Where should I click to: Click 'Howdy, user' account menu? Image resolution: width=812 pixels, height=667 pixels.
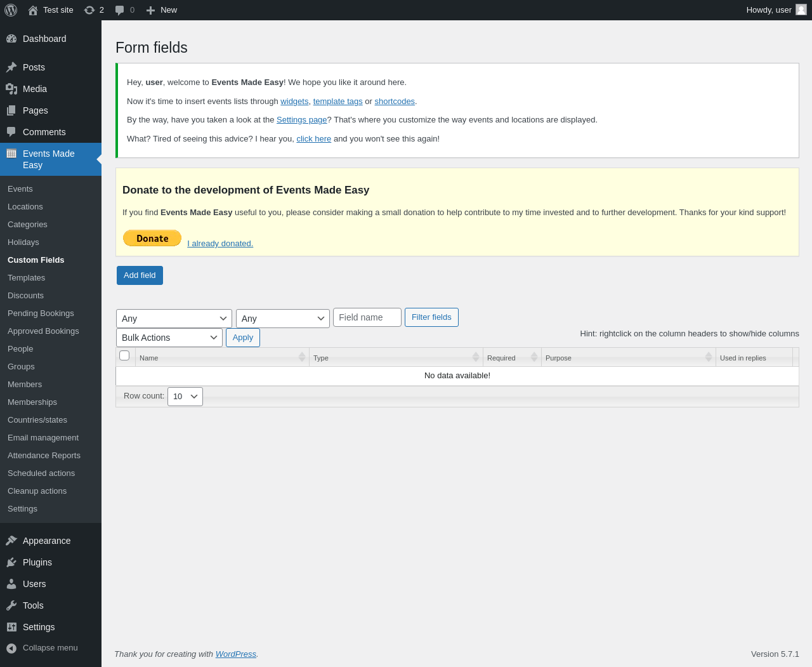(776, 10)
